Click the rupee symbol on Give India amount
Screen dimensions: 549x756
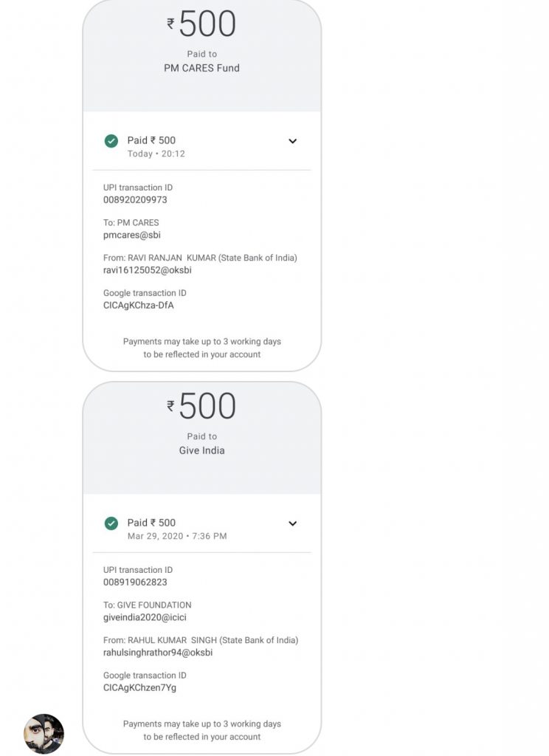[170, 406]
